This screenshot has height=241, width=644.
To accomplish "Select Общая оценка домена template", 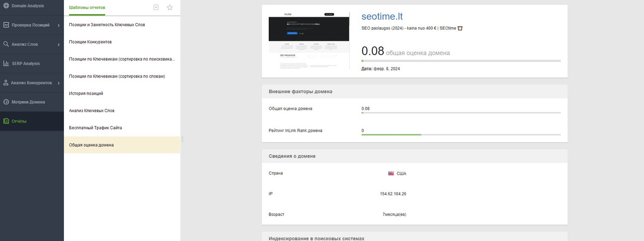I will [x=122, y=145].
